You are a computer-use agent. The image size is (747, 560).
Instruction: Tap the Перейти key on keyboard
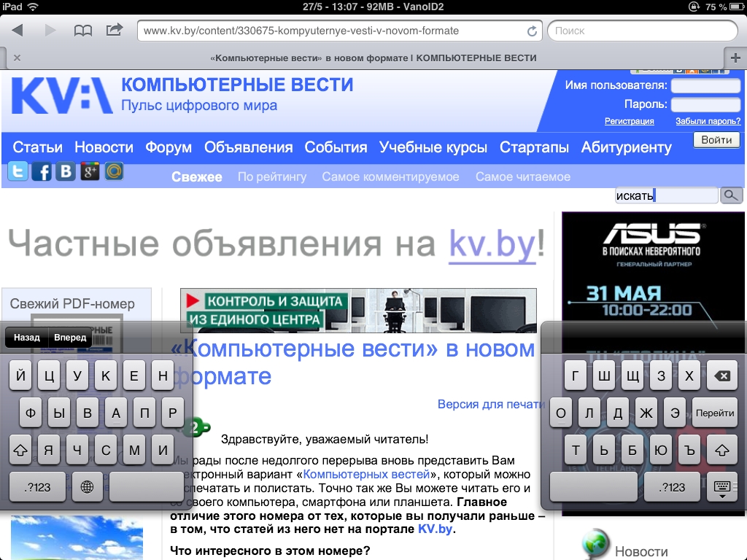[x=715, y=413]
